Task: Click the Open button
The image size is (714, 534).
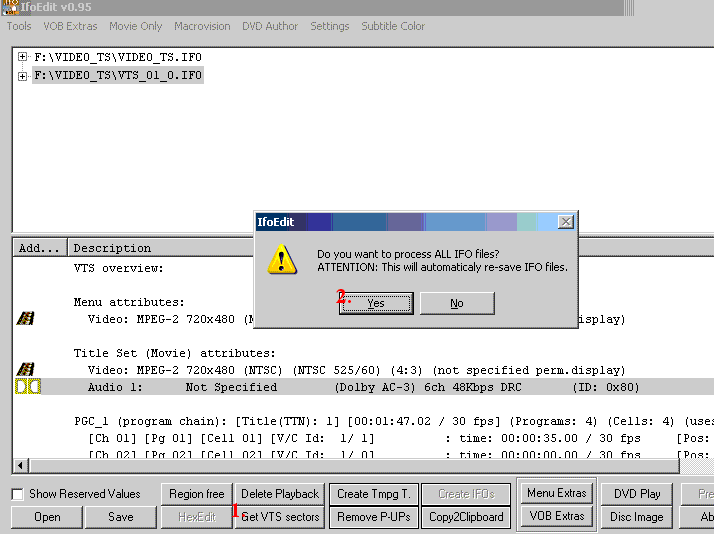Action: [47, 517]
